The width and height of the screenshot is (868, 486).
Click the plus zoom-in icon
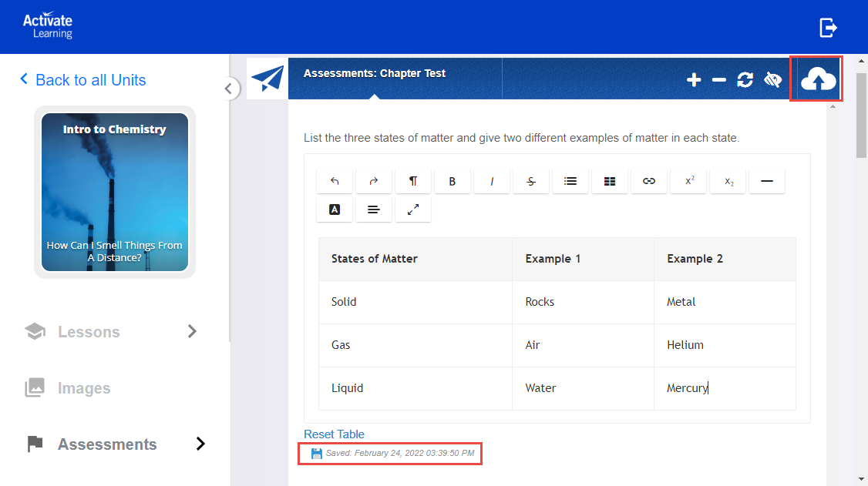pyautogui.click(x=694, y=79)
